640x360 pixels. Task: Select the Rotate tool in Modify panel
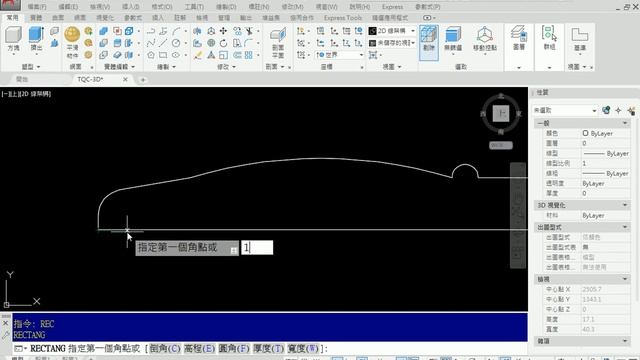tap(223, 43)
